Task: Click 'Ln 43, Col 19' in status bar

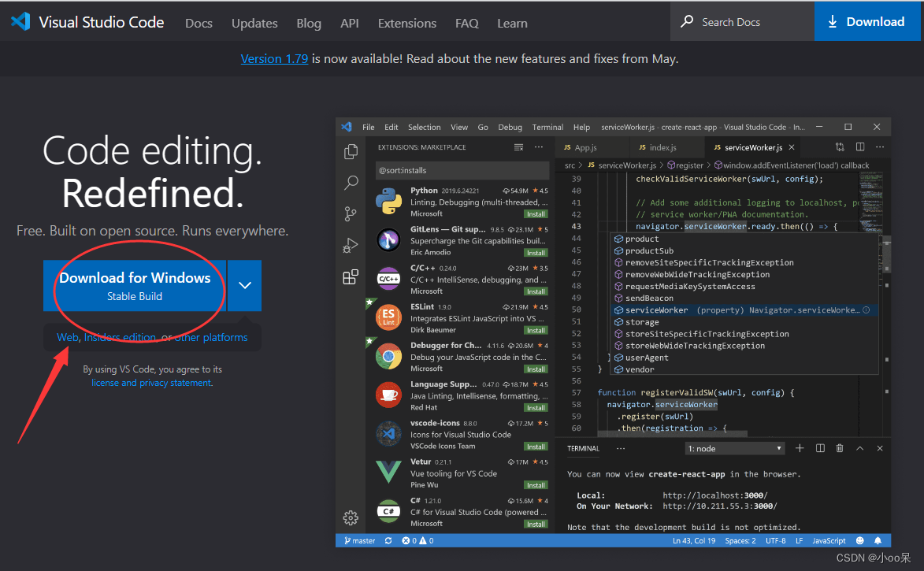Action: pyautogui.click(x=693, y=540)
